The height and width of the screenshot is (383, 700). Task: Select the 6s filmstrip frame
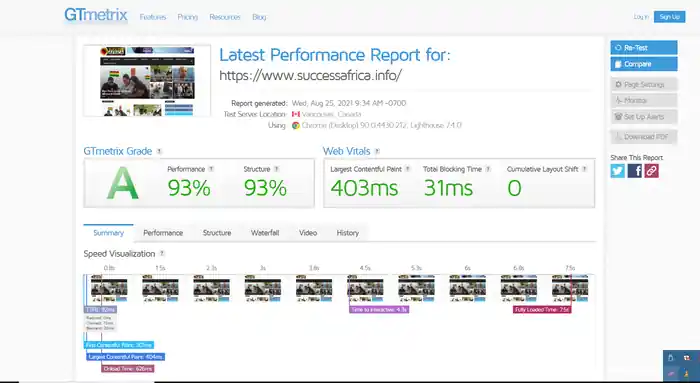467,288
